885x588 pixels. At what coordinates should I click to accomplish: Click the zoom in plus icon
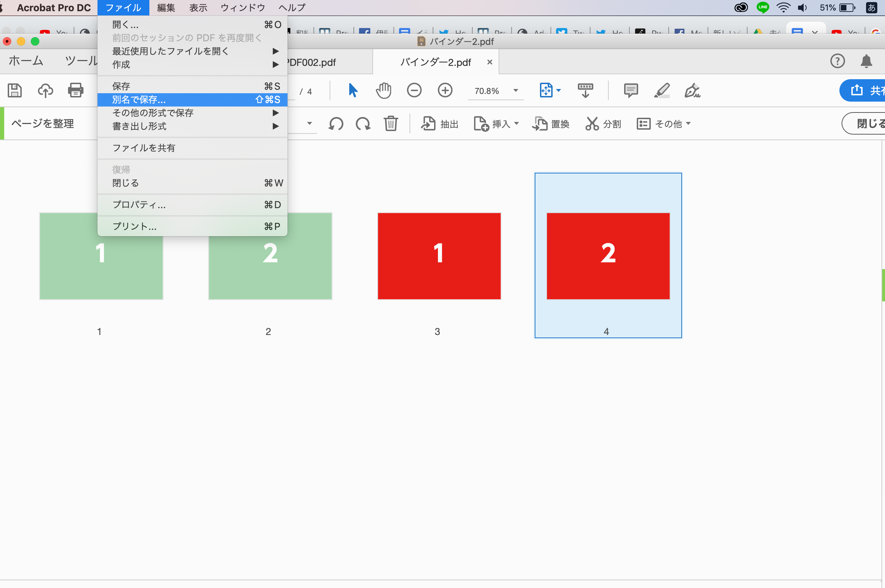tap(445, 90)
